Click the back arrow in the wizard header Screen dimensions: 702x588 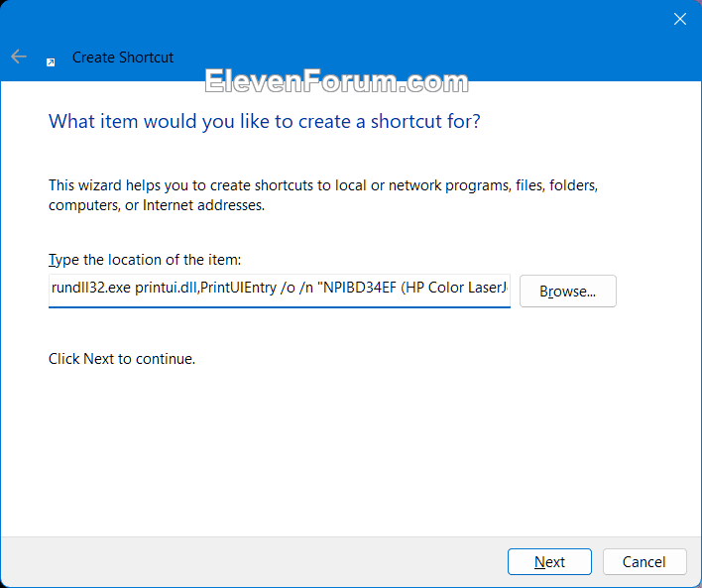19,57
